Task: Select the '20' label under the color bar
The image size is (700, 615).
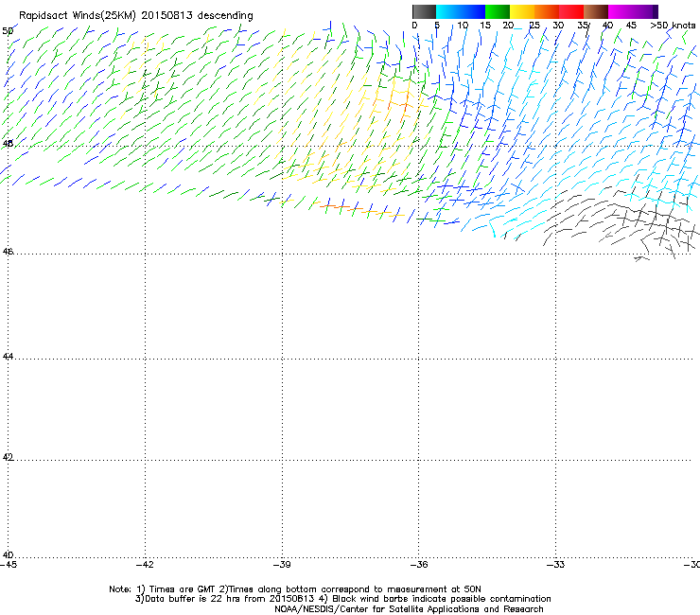Action: (508, 26)
